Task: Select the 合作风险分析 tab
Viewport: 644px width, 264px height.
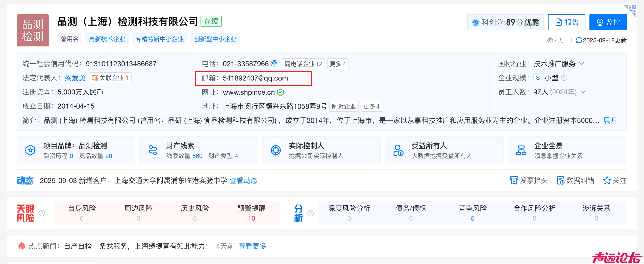Action: point(534,213)
